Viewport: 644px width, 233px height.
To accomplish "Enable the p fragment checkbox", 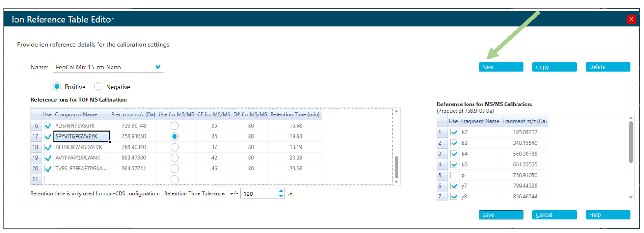I will pos(454,175).
